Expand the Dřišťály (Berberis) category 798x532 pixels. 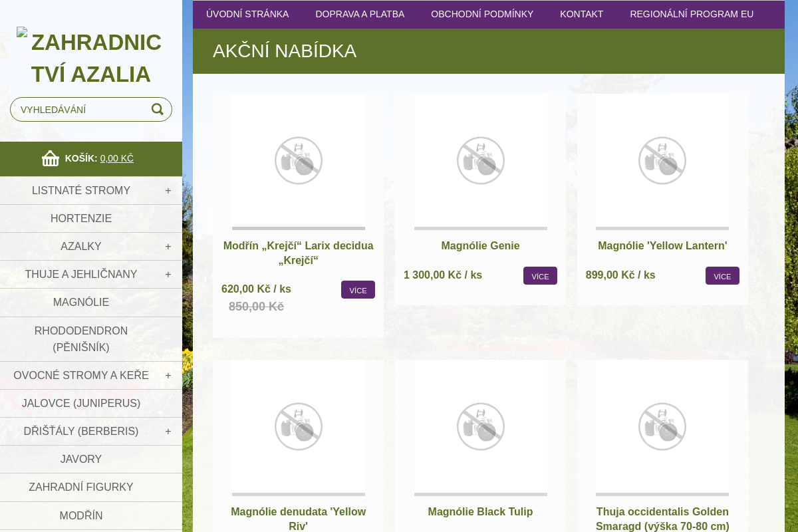pos(168,432)
